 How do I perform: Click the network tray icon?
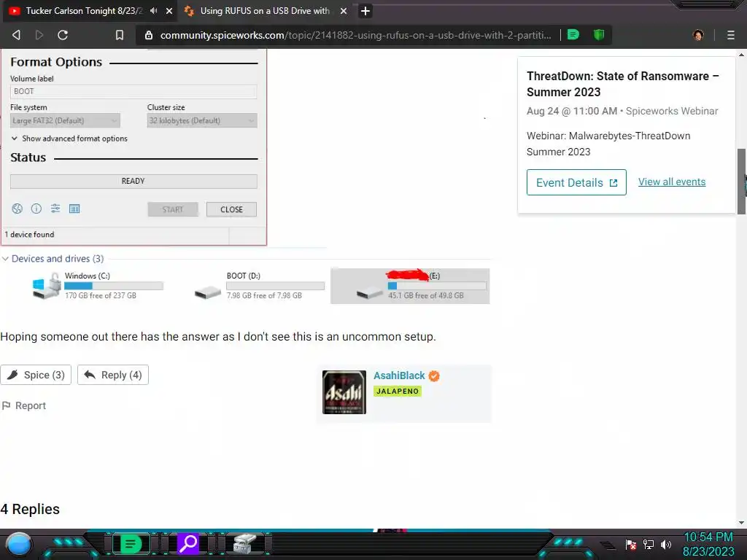click(x=649, y=544)
